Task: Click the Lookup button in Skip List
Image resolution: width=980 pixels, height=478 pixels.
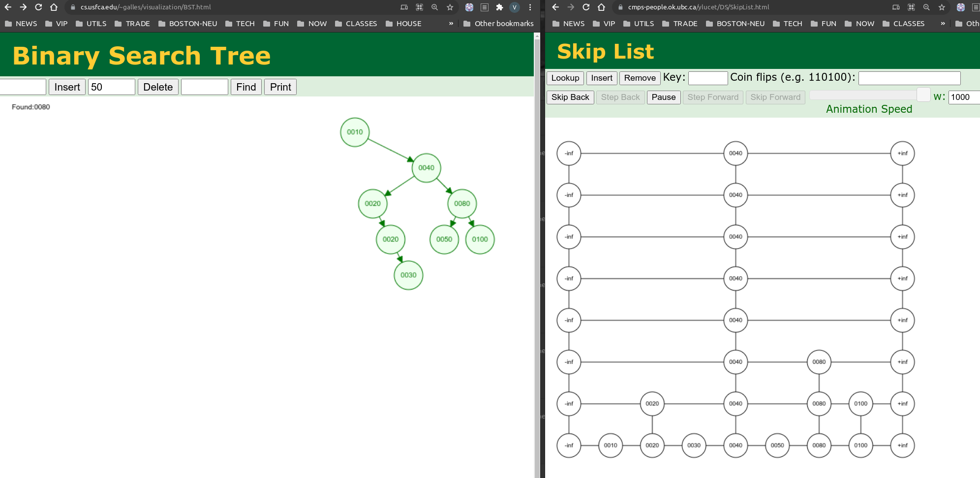Action: (x=565, y=78)
